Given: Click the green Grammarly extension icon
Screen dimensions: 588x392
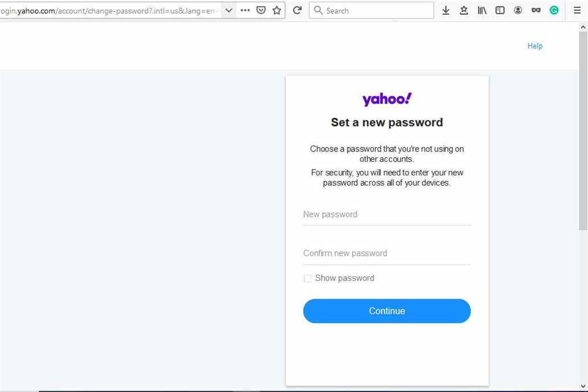Looking at the screenshot, I should tap(554, 10).
